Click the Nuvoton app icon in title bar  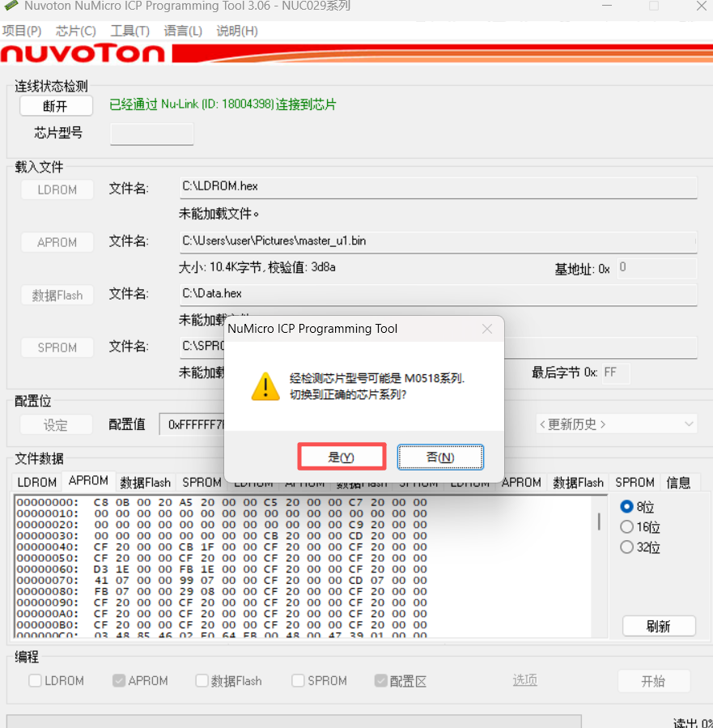[x=11, y=6]
